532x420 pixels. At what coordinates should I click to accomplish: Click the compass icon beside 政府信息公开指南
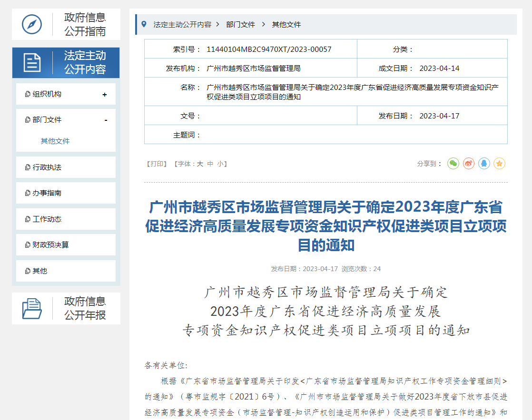[x=32, y=24]
